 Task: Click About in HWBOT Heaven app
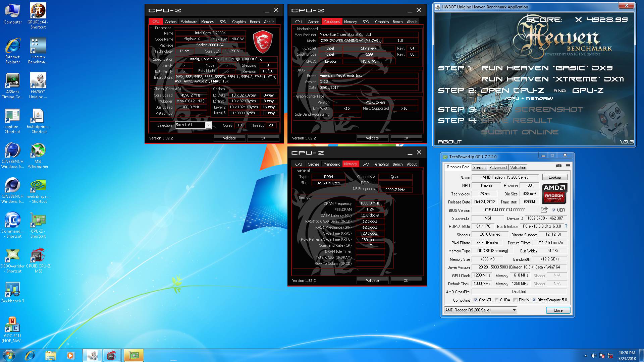pyautogui.click(x=450, y=142)
